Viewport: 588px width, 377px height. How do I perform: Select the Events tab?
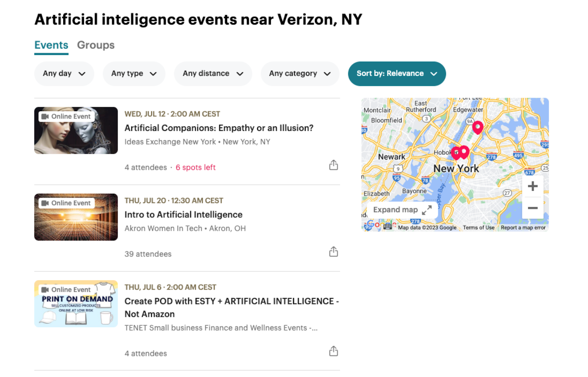click(51, 45)
